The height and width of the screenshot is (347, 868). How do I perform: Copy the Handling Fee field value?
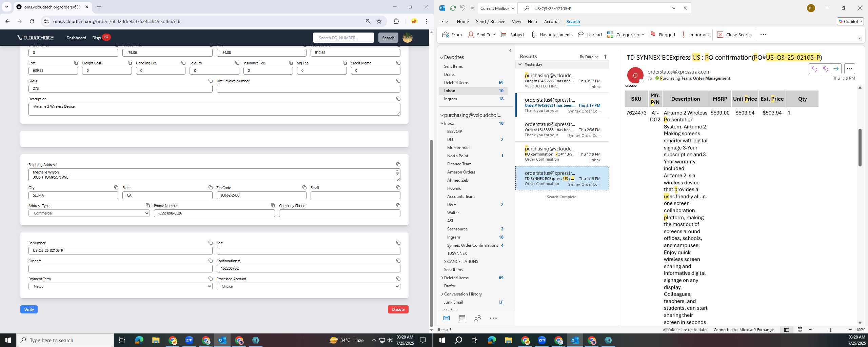click(x=183, y=63)
